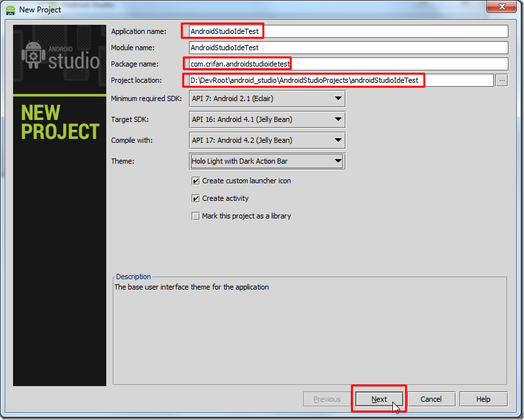The image size is (524, 420).
Task: Click the Previous button
Action: point(327,399)
